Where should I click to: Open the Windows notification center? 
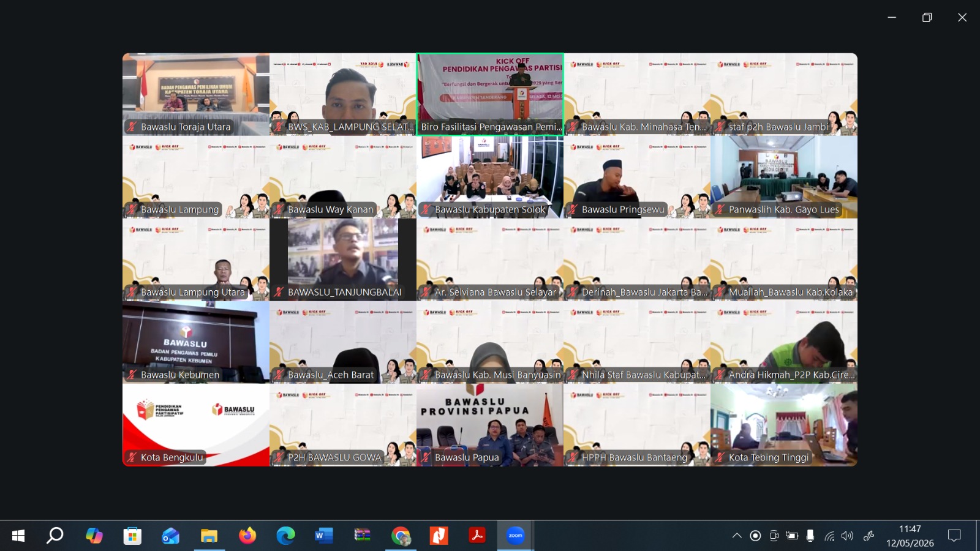pos(954,536)
